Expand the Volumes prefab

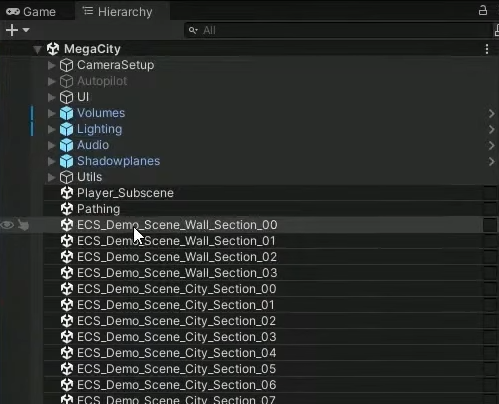point(51,113)
